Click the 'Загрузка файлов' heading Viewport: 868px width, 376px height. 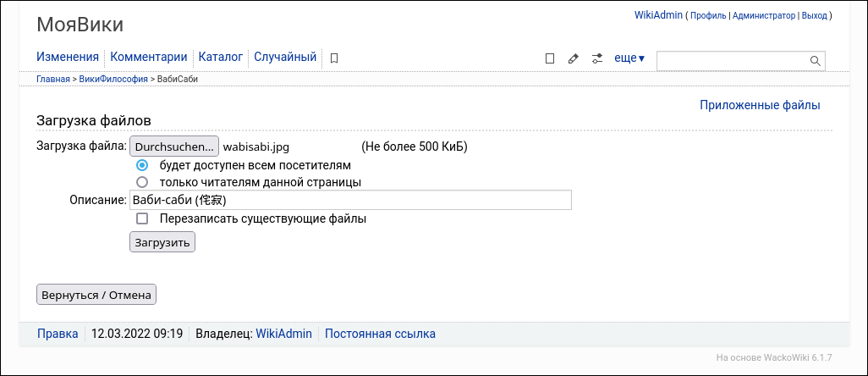(94, 120)
